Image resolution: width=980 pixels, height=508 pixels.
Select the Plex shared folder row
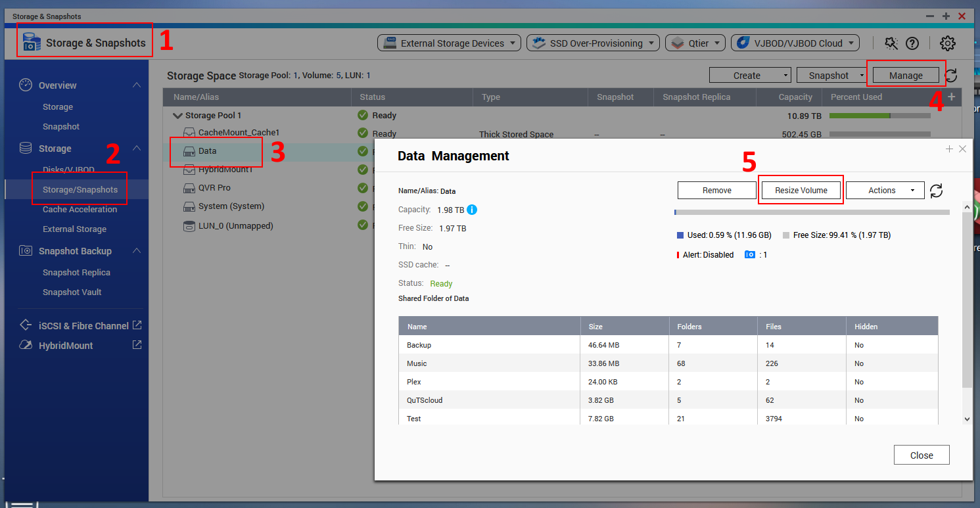click(668, 382)
